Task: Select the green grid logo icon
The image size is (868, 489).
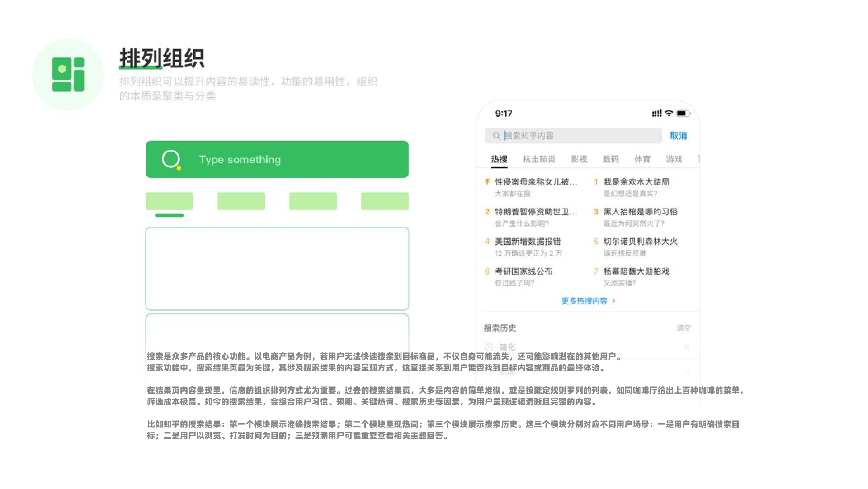Action: (68, 74)
